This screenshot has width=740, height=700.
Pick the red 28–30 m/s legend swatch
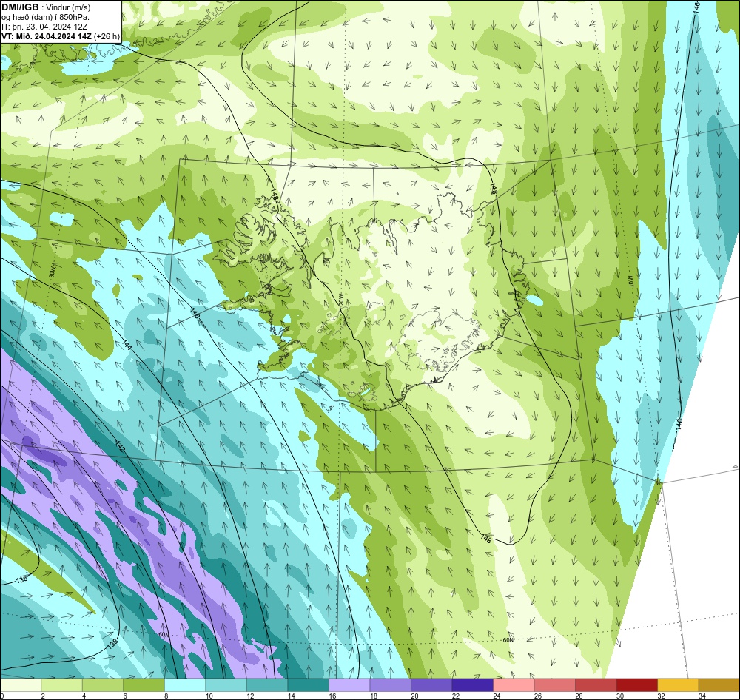point(596,685)
